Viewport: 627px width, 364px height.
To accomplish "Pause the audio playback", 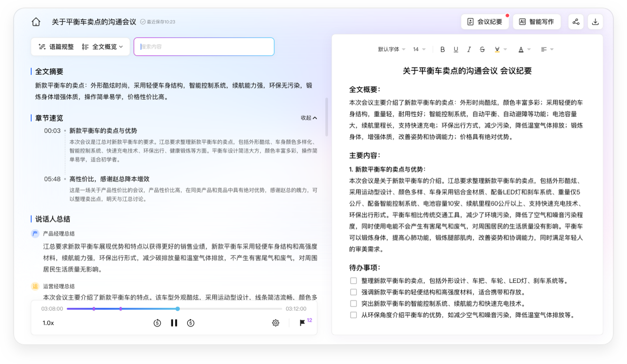I will pyautogui.click(x=174, y=323).
